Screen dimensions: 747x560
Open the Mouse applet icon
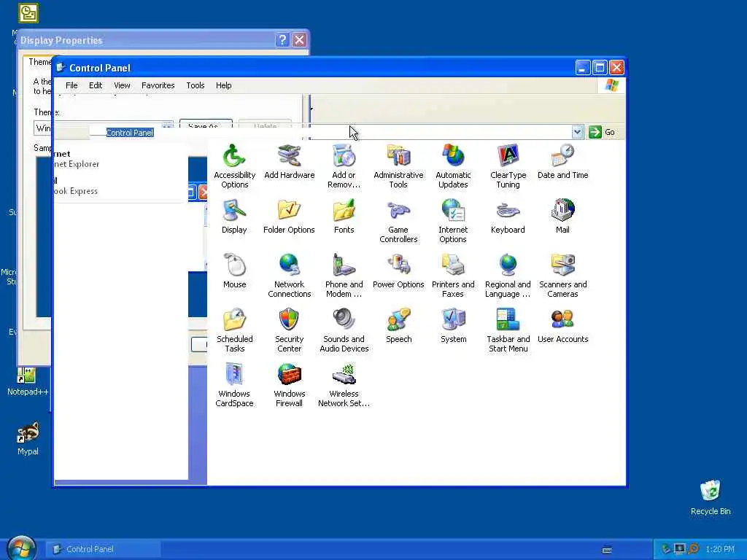(x=234, y=265)
